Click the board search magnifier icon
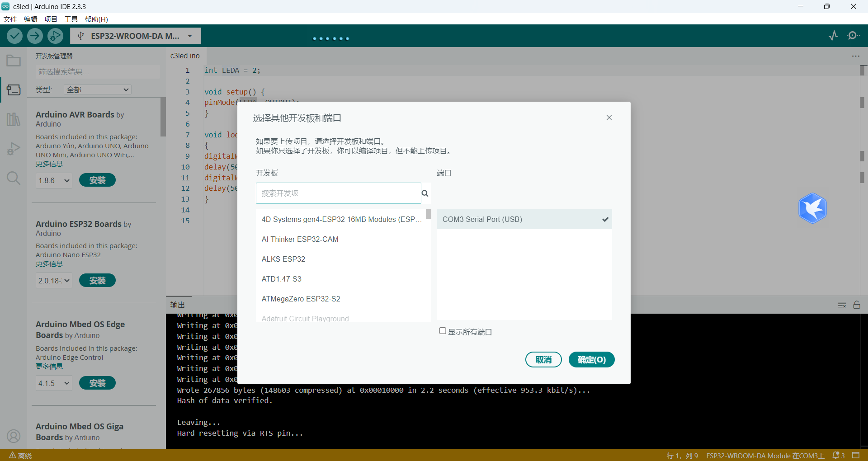The width and height of the screenshot is (868, 461). (x=425, y=193)
